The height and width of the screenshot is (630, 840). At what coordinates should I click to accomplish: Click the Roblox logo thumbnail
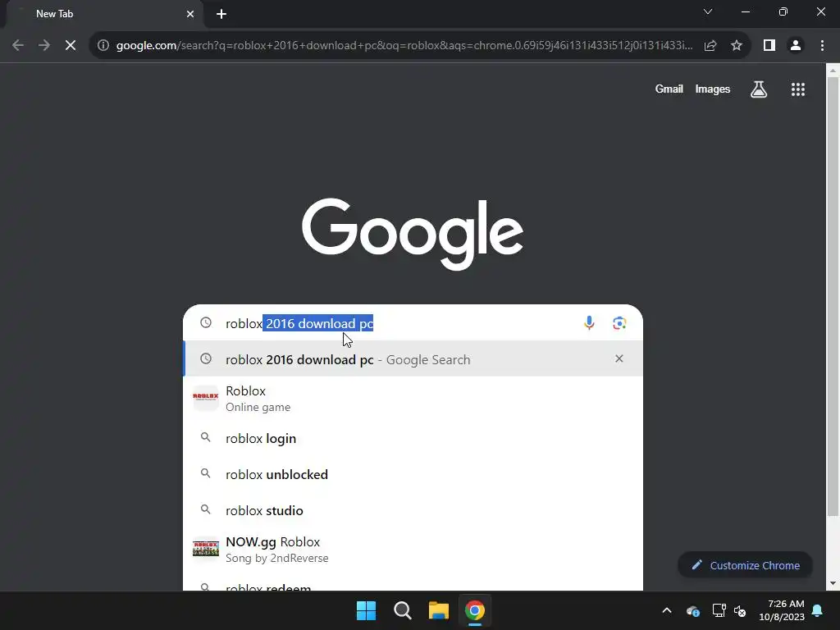click(x=206, y=398)
